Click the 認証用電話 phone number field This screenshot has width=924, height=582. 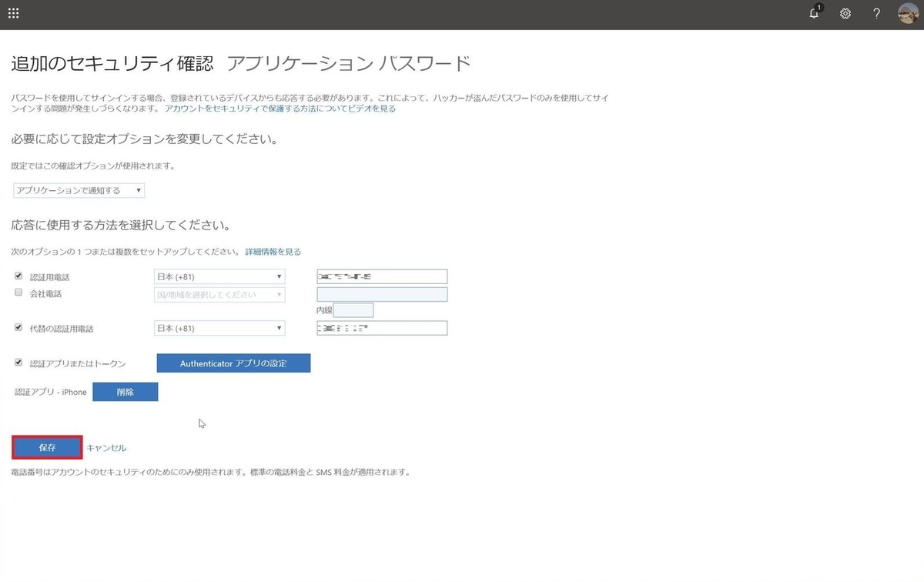point(381,276)
